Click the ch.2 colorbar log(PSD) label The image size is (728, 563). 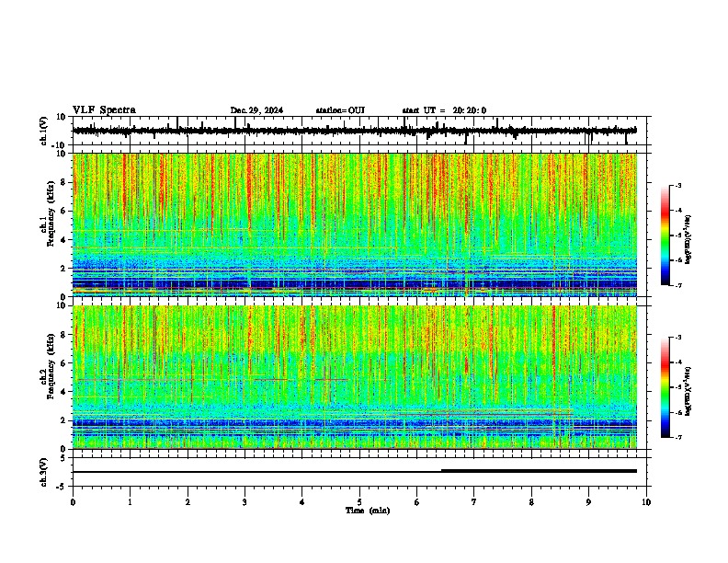point(688,391)
